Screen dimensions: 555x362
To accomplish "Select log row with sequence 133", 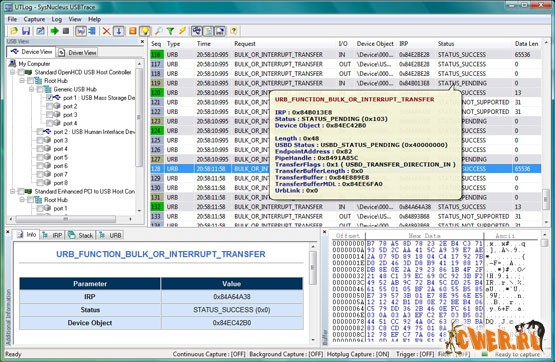I will (345, 216).
